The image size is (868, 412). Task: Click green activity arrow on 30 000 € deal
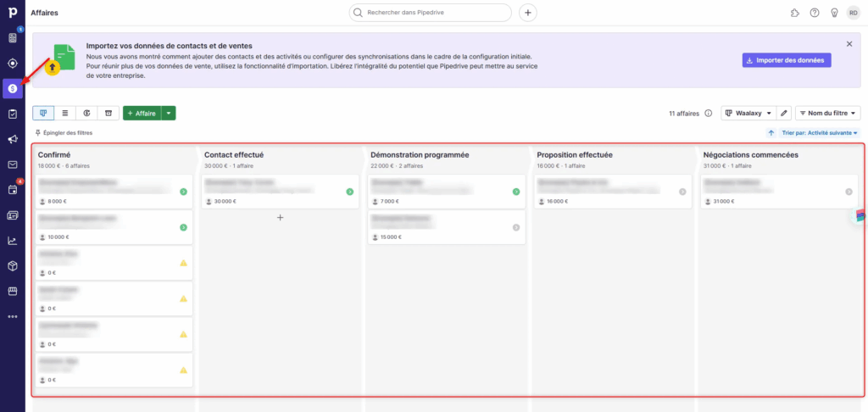click(x=350, y=192)
